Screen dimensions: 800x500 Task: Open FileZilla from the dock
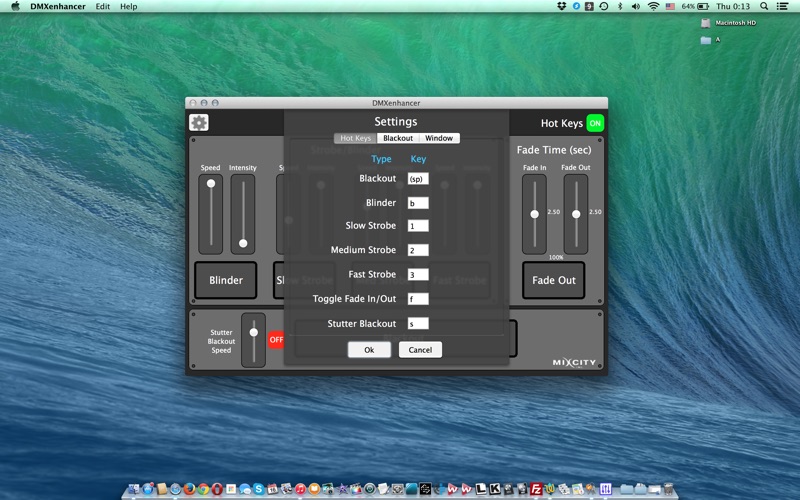[536, 489]
